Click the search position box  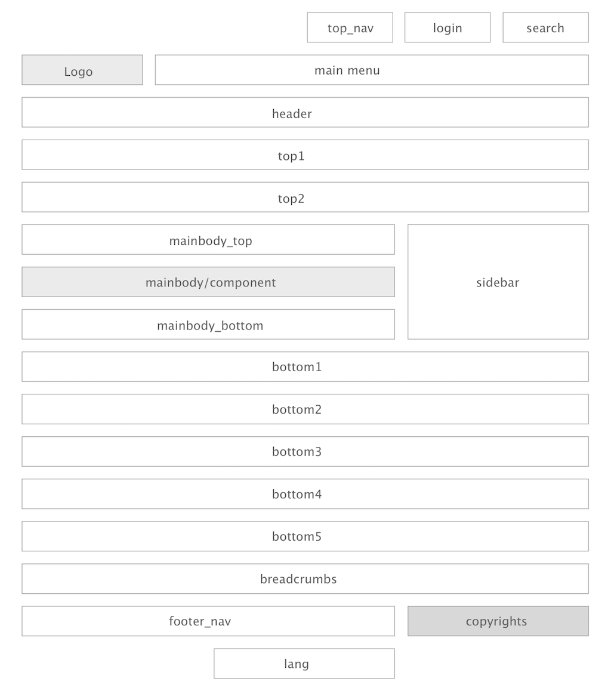point(545,27)
